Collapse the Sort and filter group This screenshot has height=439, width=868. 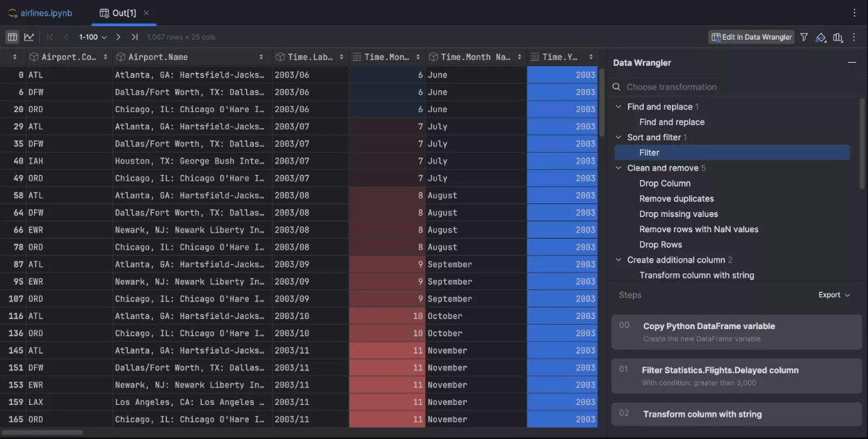point(618,137)
